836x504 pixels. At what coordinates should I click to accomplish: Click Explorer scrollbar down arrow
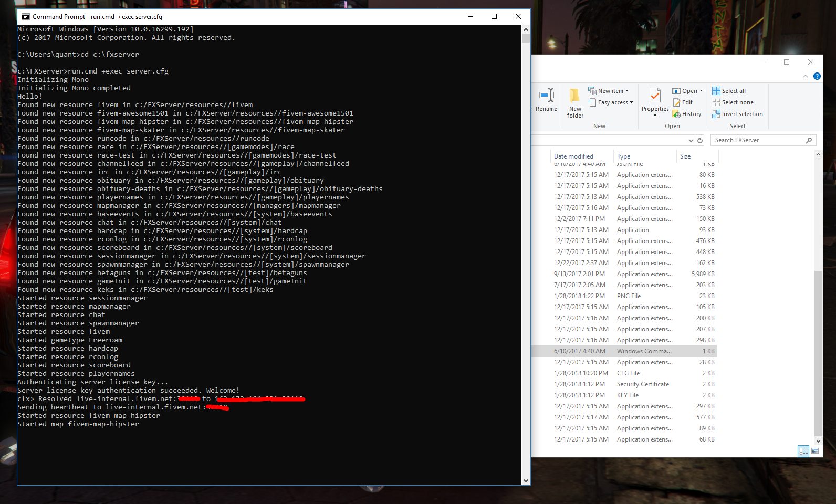tap(818, 440)
